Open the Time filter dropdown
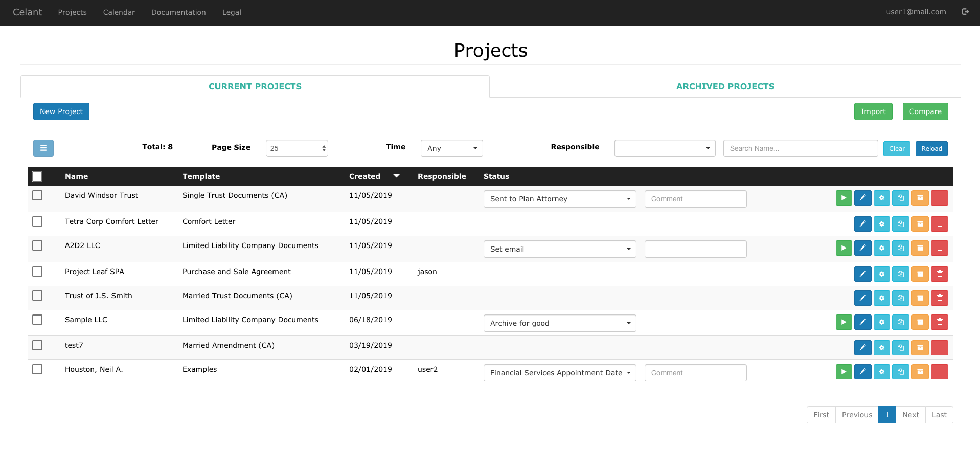Screen dimensions: 980x472 coord(451,148)
